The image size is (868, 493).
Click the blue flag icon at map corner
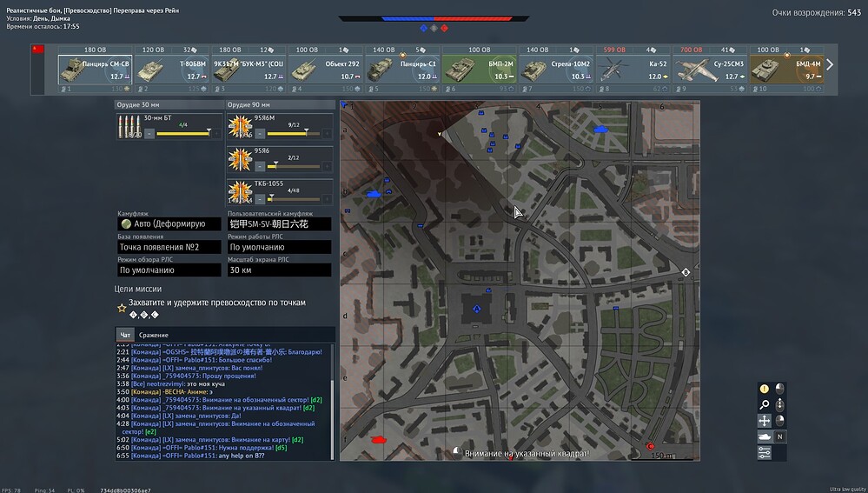point(344,104)
